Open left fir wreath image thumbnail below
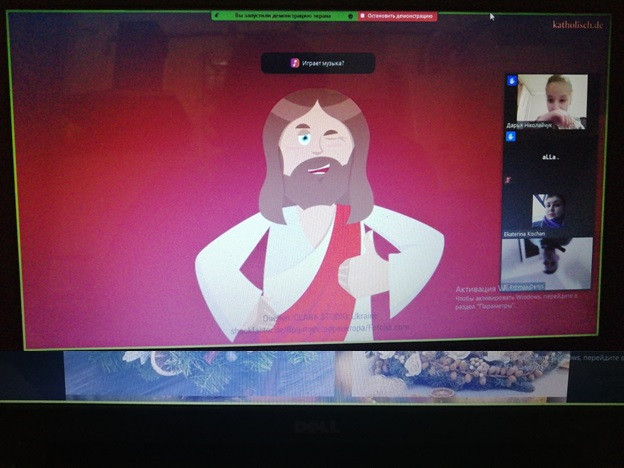Viewport: 624px width, 468px height. click(200, 374)
